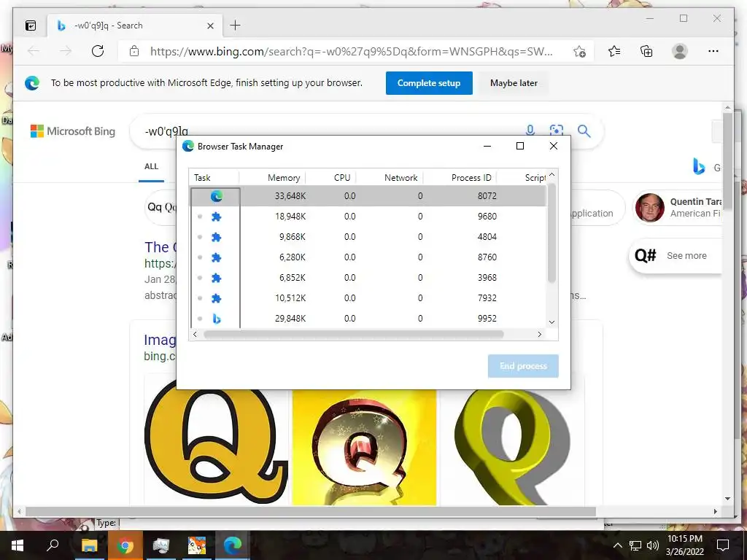View site info lock icon
Image resolution: width=747 pixels, height=560 pixels.
(x=134, y=51)
